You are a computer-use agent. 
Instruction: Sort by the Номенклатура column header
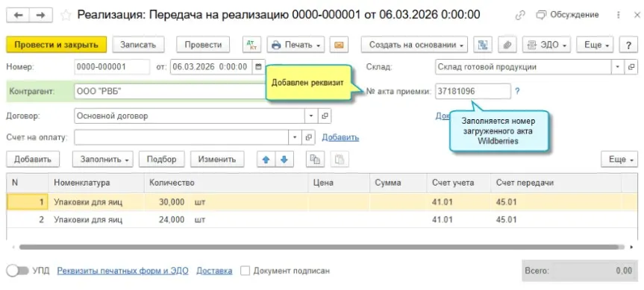(96, 183)
